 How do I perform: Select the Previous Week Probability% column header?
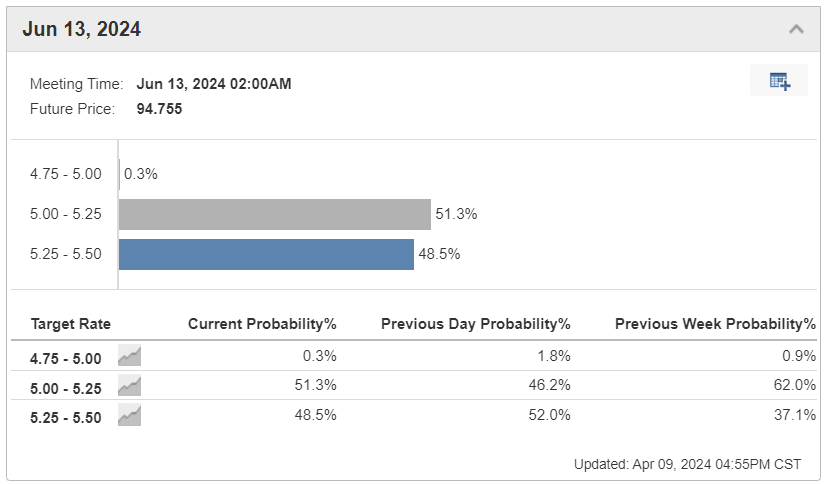[715, 324]
